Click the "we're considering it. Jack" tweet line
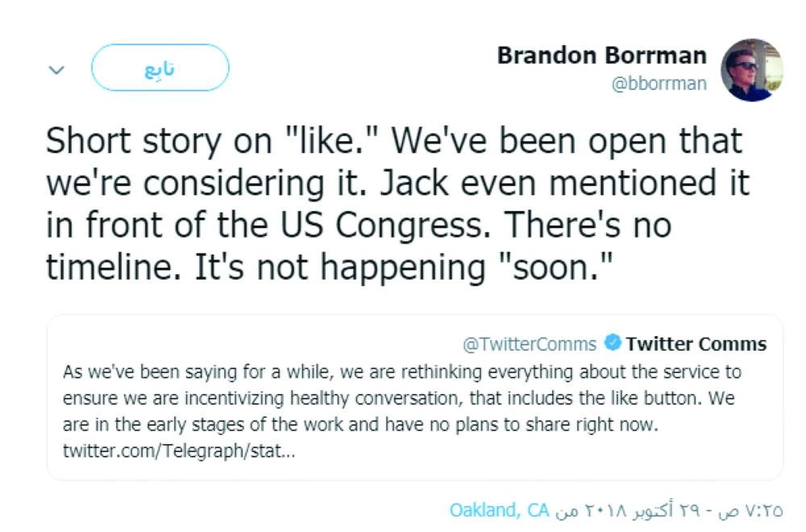Screen dimensions: 806x532 click(397, 183)
